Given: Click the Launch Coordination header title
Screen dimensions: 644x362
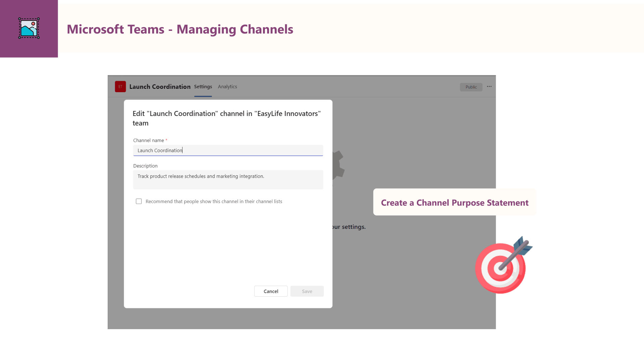Looking at the screenshot, I should tap(160, 86).
